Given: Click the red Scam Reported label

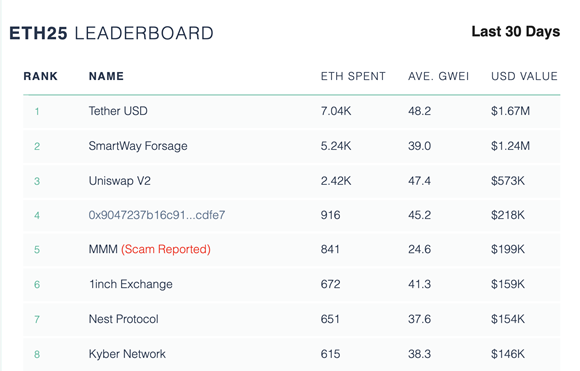Looking at the screenshot, I should (x=166, y=249).
